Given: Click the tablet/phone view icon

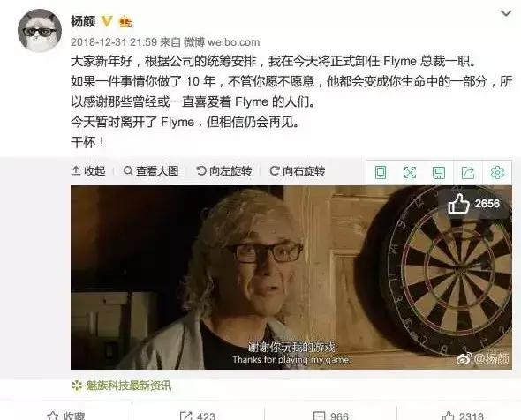Looking at the screenshot, I should pos(381,173).
